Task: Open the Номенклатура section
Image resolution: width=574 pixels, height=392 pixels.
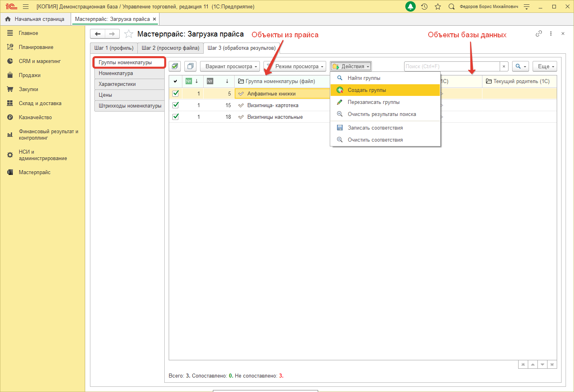Action: point(116,73)
